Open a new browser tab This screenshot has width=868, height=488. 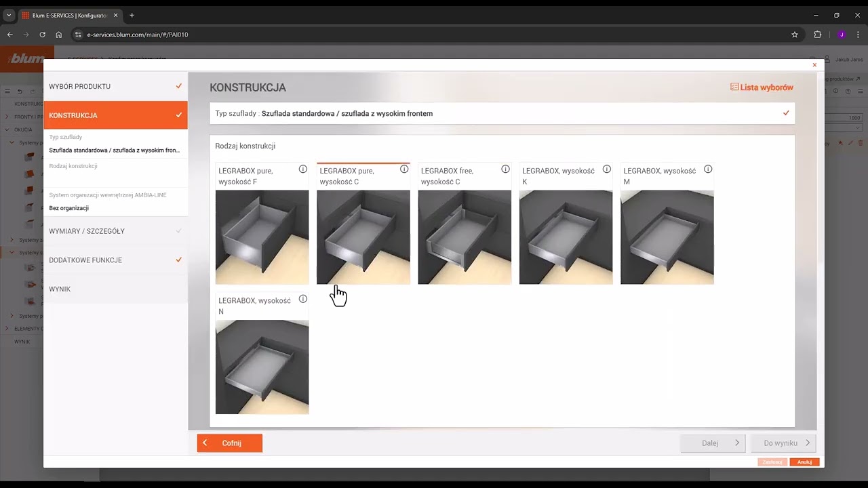click(132, 15)
